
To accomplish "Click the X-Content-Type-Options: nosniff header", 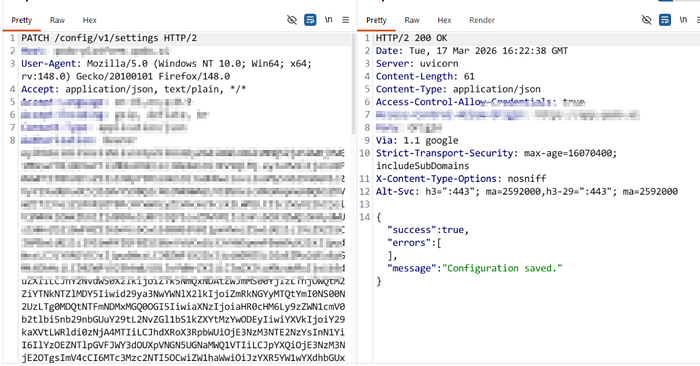I will pos(461,179).
